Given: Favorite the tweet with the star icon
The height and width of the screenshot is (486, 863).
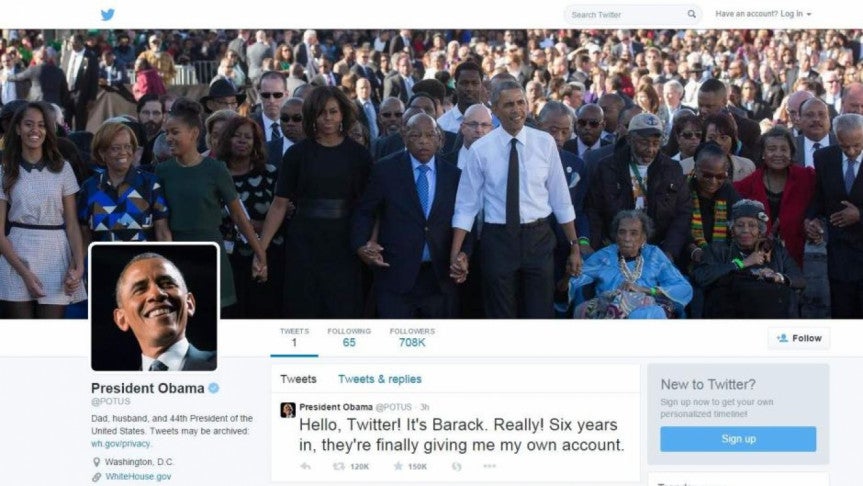Looking at the screenshot, I should (398, 466).
